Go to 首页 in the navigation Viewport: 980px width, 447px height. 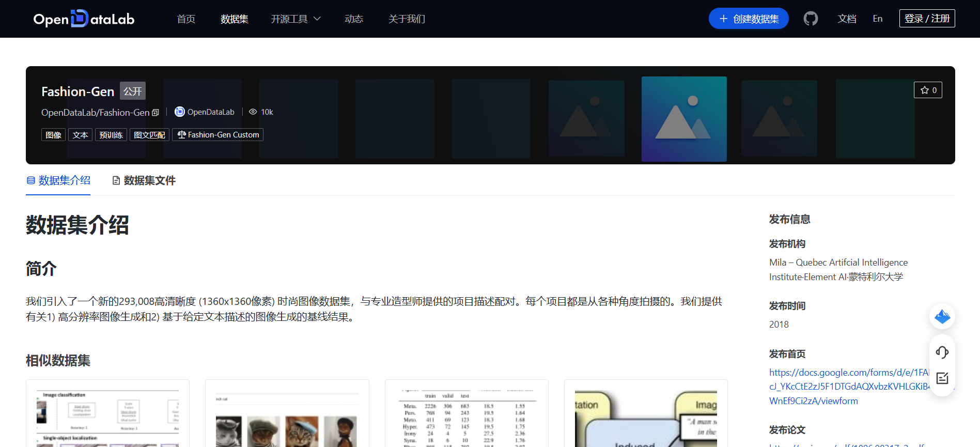[x=186, y=19]
